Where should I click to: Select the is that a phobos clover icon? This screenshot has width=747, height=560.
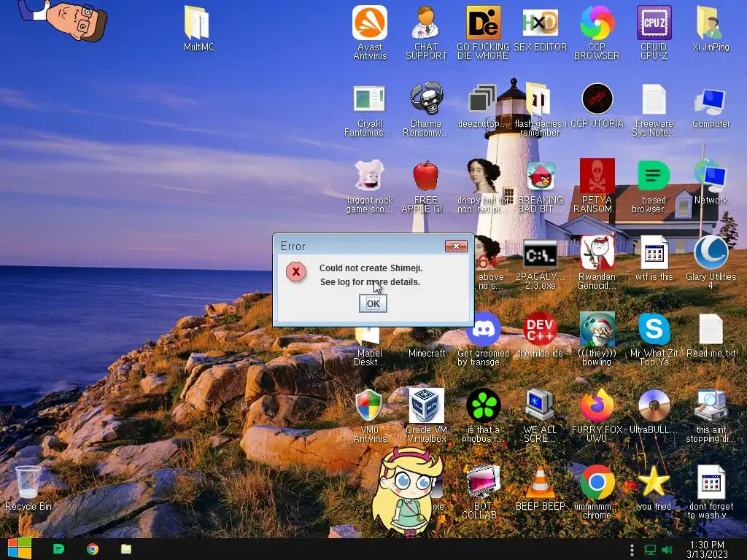coord(483,405)
